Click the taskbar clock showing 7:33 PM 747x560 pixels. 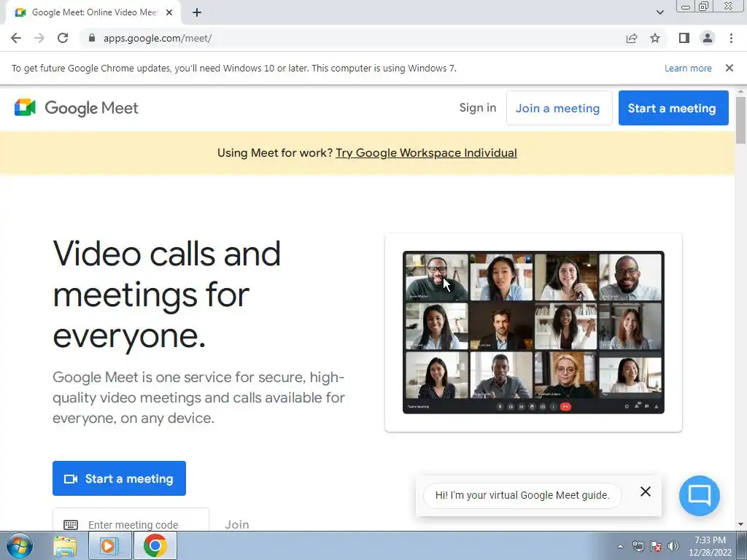pos(710,546)
